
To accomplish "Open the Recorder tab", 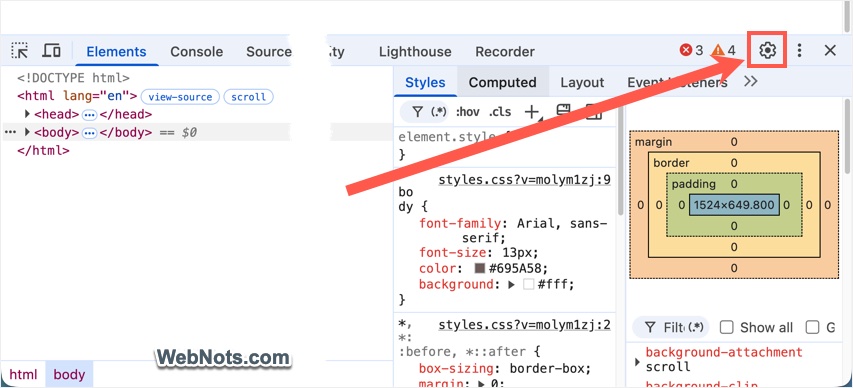I will 505,52.
